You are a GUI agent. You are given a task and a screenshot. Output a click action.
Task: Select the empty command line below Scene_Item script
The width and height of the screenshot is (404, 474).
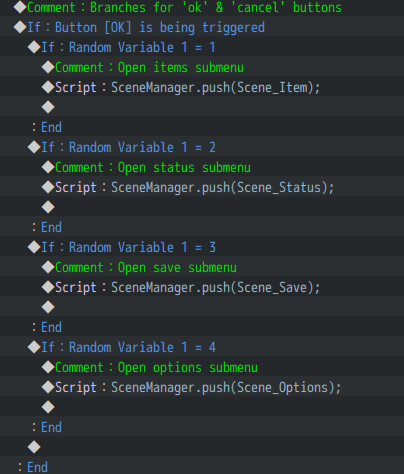[202, 107]
